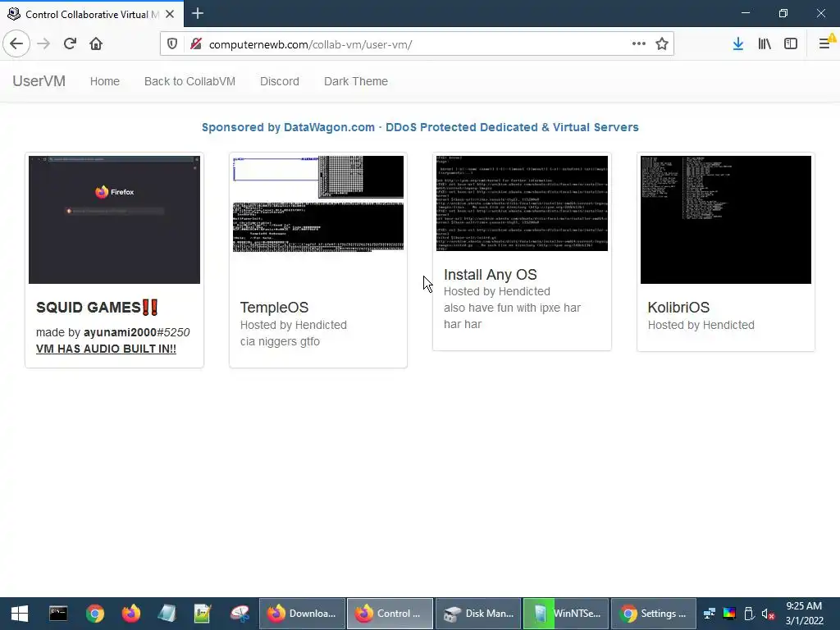Click 'made by ayunami2000#5250' text
The image size is (840, 630).
113,332
